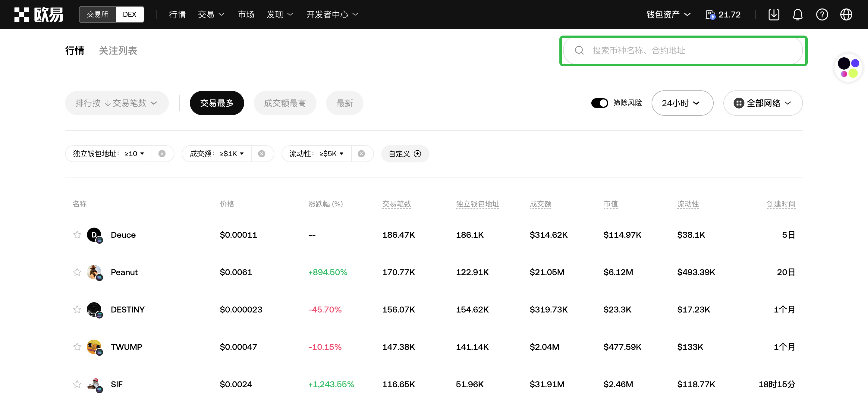
Task: Open the help question mark icon
Action: [x=822, y=14]
